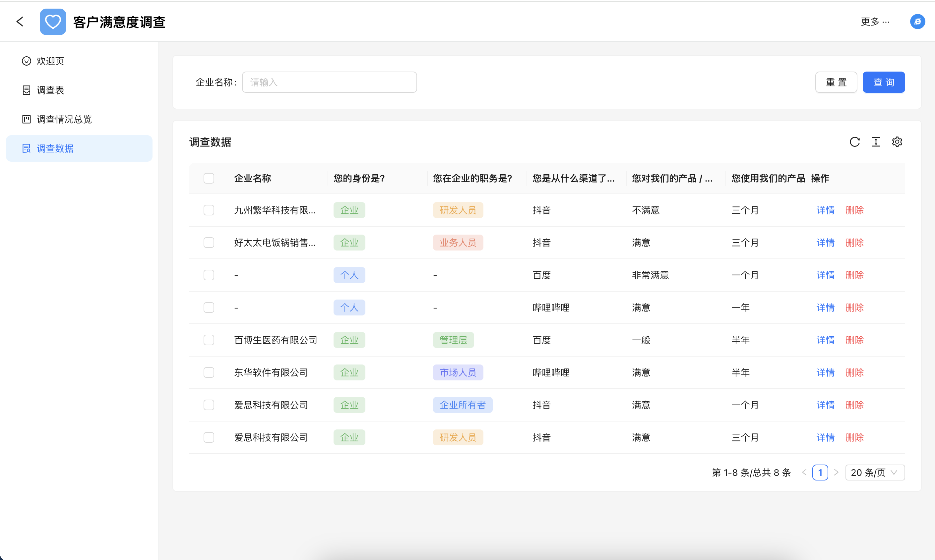Open 调查情况总览 in the sidebar

pos(64,119)
